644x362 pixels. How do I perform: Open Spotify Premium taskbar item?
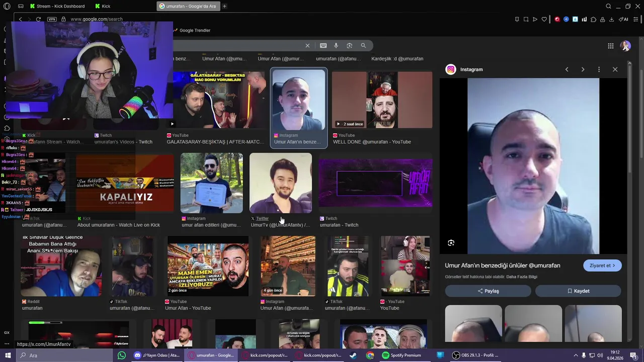point(401,355)
